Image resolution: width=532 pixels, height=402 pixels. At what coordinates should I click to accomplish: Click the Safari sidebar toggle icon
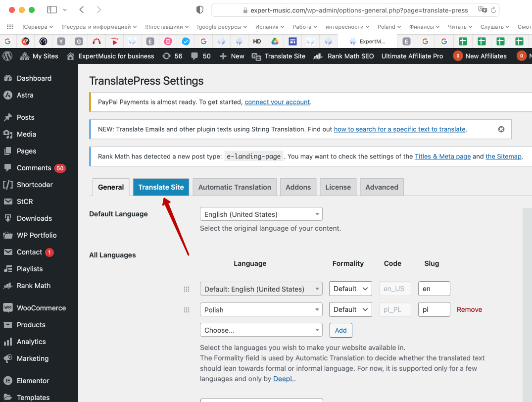[51, 10]
